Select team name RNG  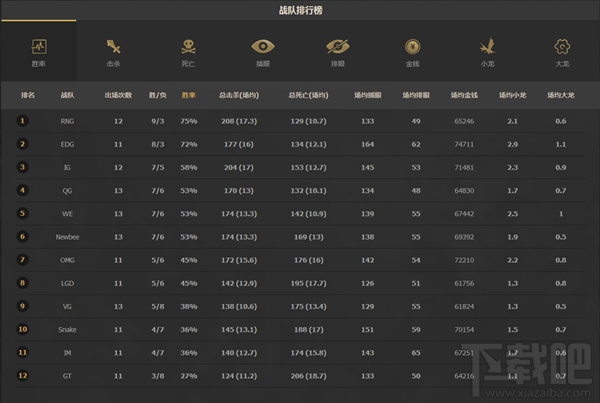(67, 121)
